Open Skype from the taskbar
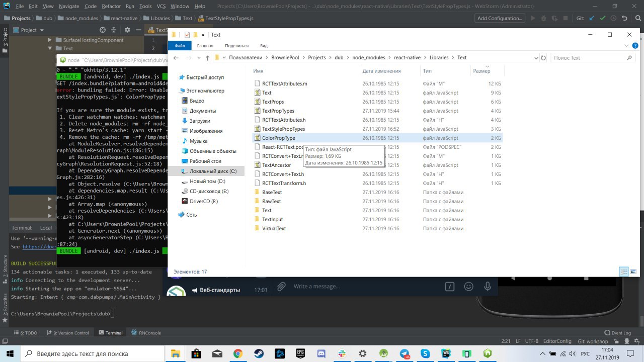 425,353
